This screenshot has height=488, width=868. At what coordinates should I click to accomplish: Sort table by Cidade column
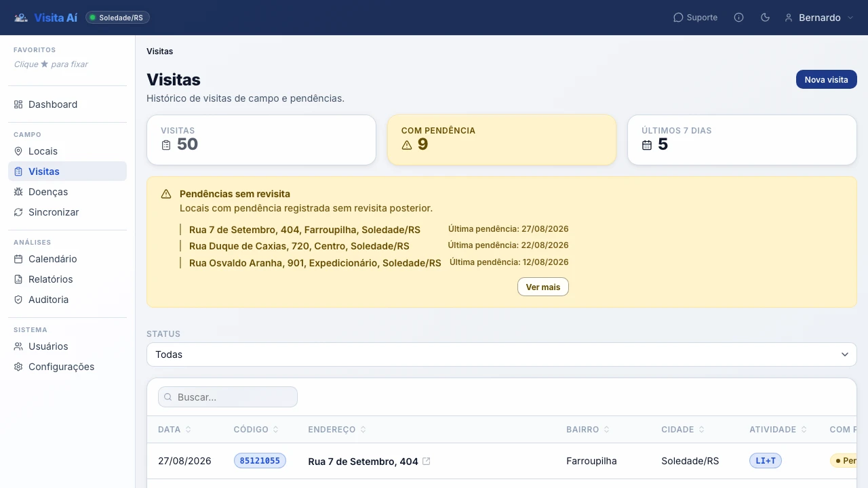[683, 430]
